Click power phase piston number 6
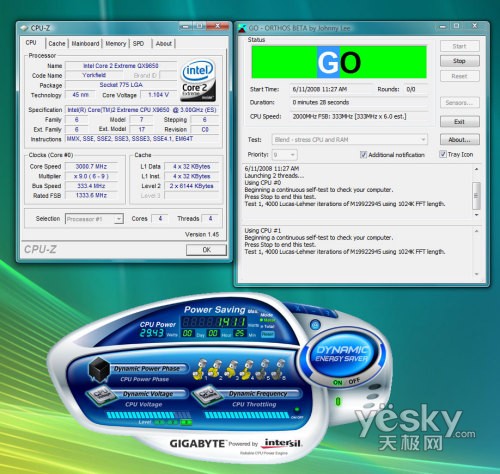 coord(279,370)
